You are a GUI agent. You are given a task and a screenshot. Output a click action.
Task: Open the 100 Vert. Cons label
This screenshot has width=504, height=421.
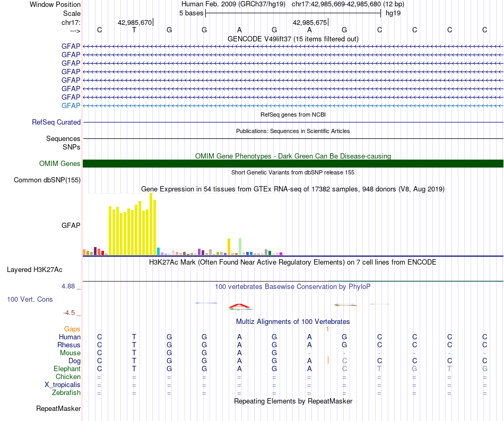click(30, 299)
